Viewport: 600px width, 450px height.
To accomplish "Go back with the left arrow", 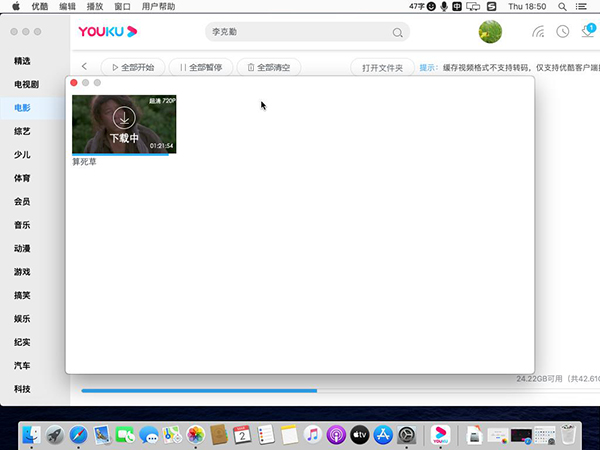I will (85, 67).
